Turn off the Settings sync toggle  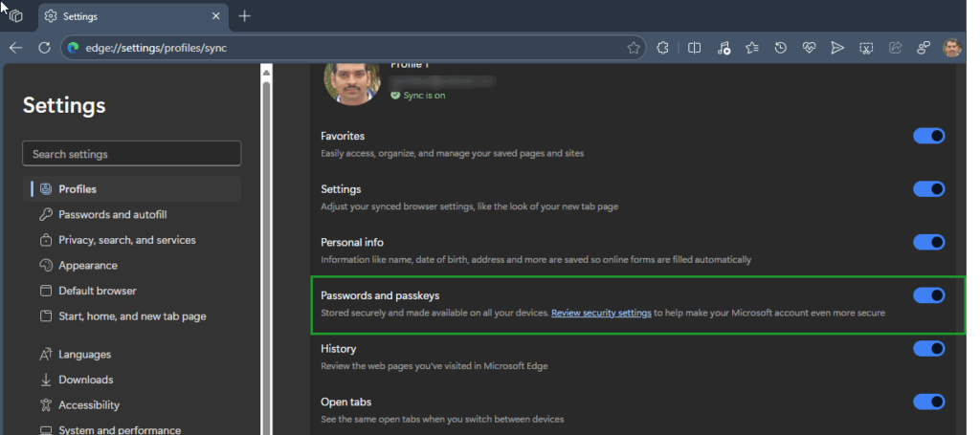[x=928, y=188]
